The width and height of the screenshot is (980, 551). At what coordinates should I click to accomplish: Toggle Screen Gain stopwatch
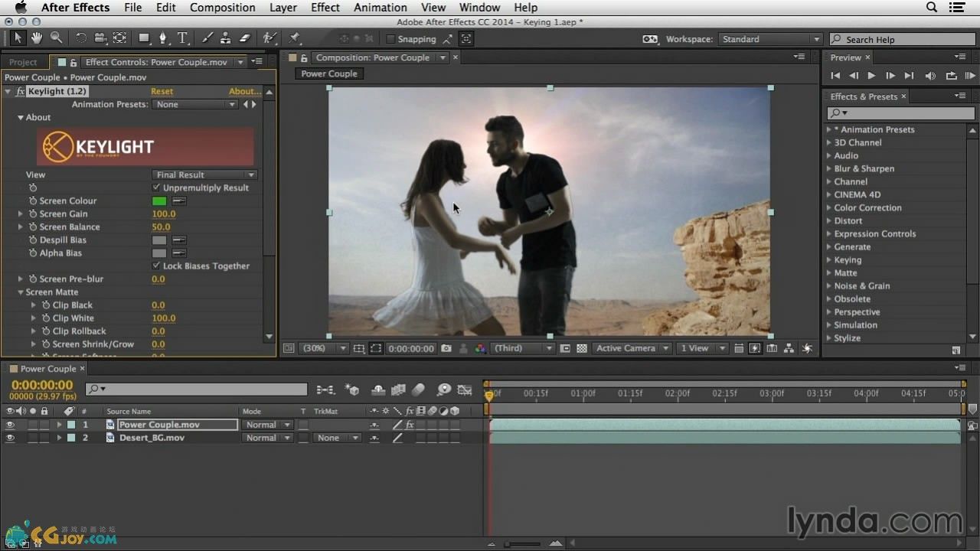coord(33,214)
